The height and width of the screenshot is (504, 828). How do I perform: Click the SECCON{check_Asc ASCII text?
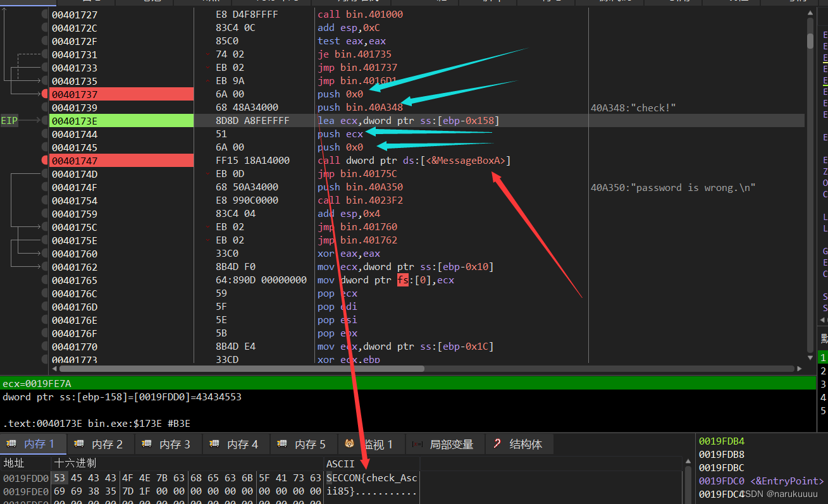[x=372, y=478]
